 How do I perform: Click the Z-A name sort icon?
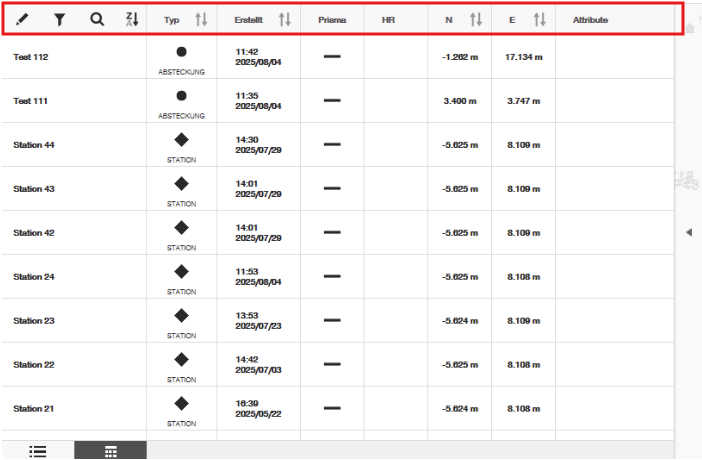coord(132,19)
